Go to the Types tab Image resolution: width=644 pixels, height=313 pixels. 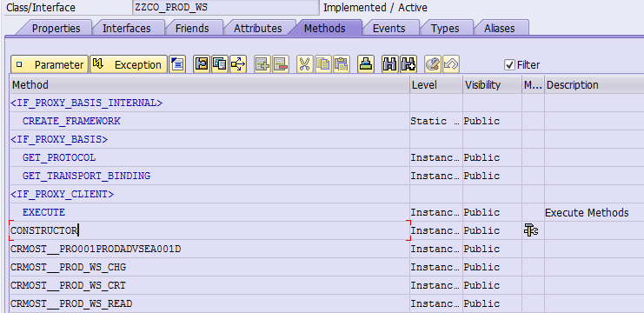point(445,29)
